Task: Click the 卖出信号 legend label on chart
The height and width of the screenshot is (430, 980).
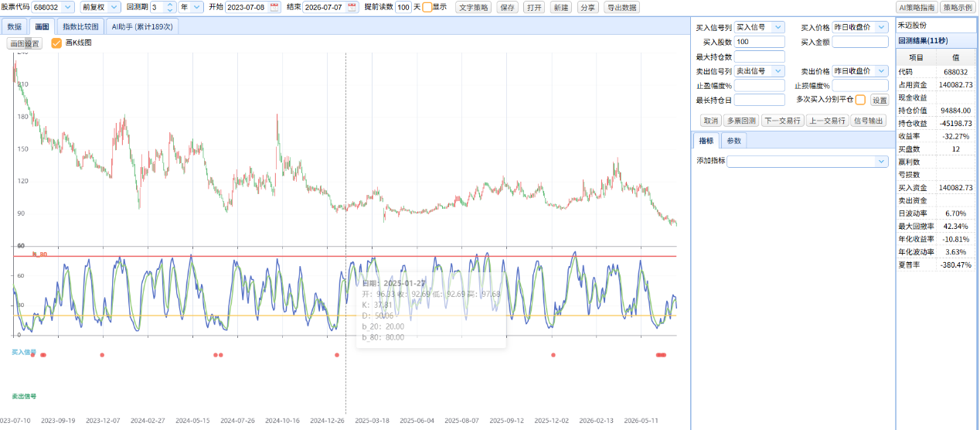Action: [x=24, y=396]
